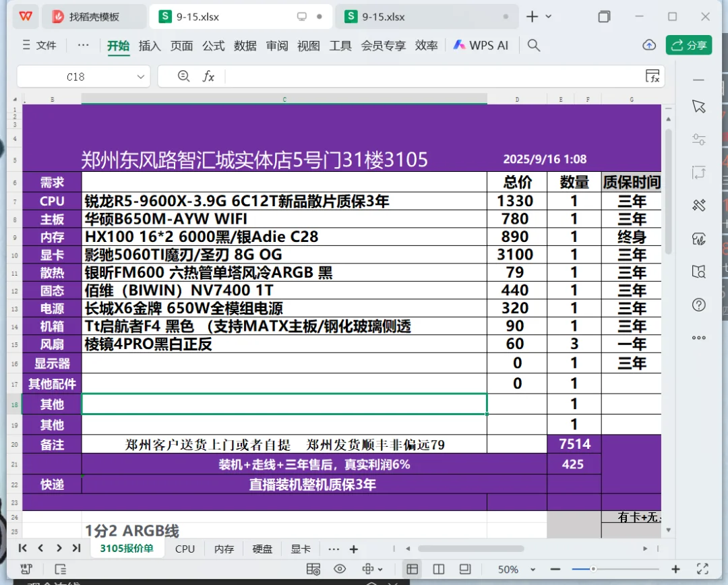Click the sidebar more options ellipsis

[x=699, y=338]
